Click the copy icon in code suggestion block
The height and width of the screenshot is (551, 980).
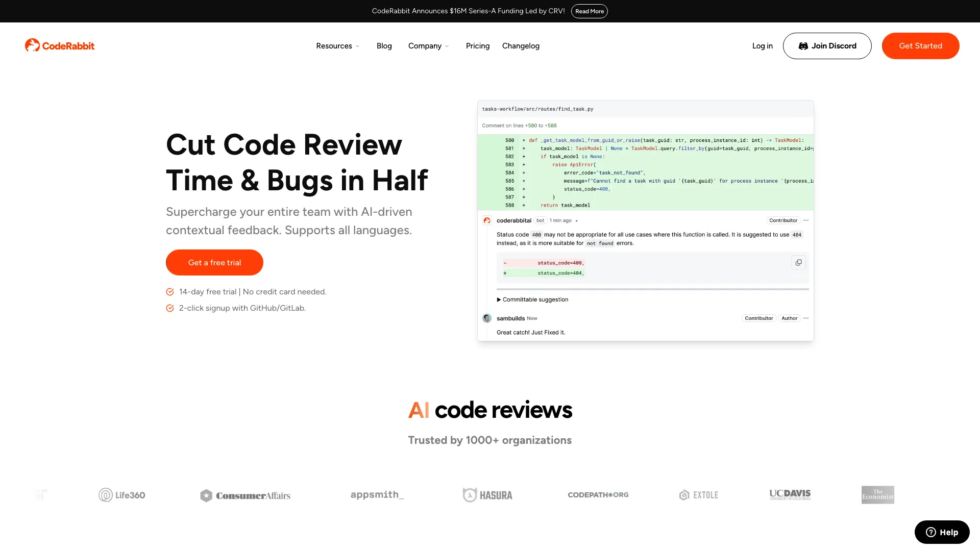click(x=799, y=262)
